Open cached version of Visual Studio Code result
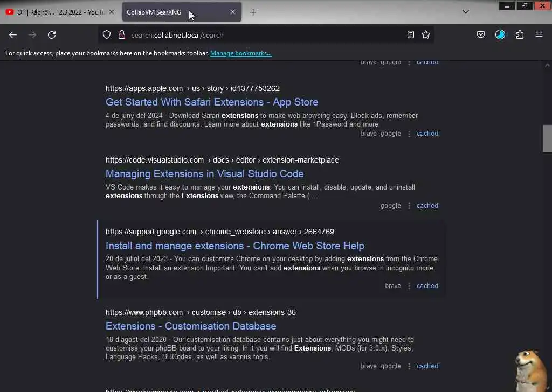Screen dimensions: 552x392 click(x=427, y=206)
